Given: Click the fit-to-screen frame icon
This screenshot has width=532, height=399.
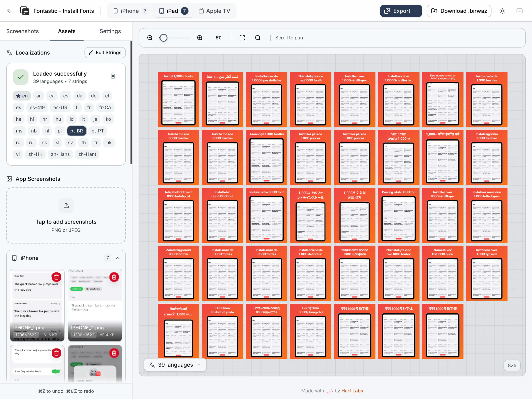Looking at the screenshot, I should 242,38.
